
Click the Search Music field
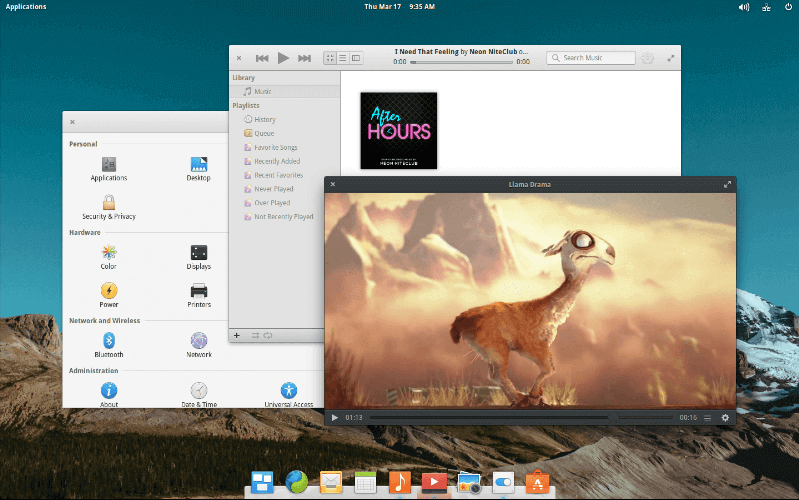pyautogui.click(x=595, y=58)
